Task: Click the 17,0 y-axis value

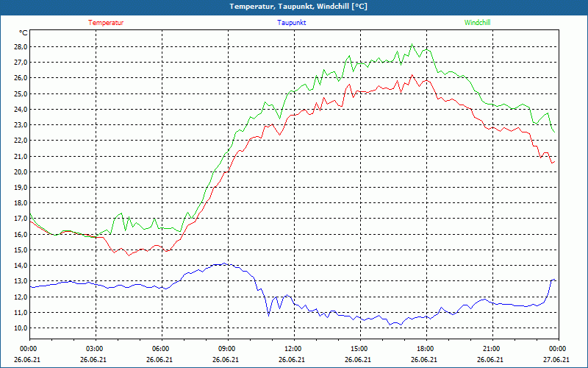Action: [x=21, y=219]
